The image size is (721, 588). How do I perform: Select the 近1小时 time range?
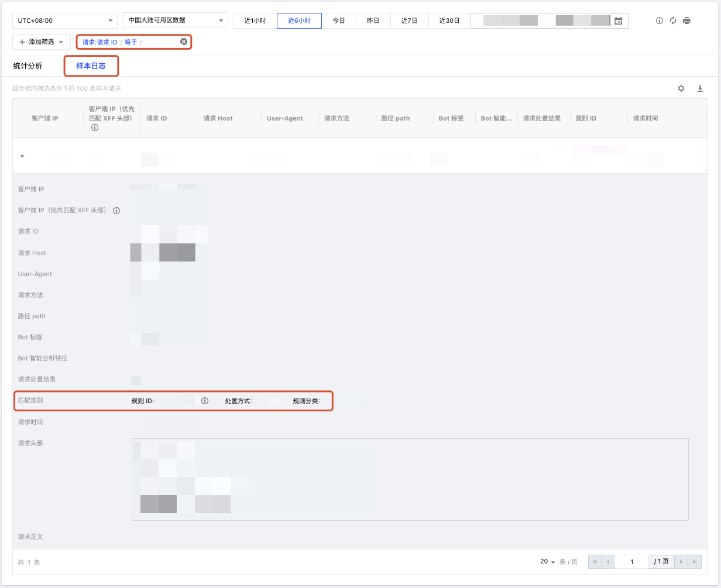point(255,20)
